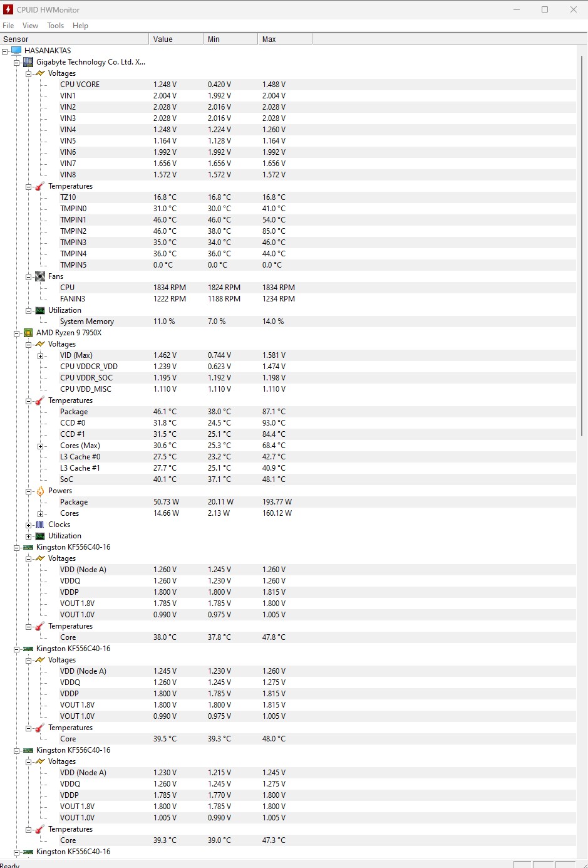Click the Clocks icon under Ryzen

pyautogui.click(x=40, y=525)
